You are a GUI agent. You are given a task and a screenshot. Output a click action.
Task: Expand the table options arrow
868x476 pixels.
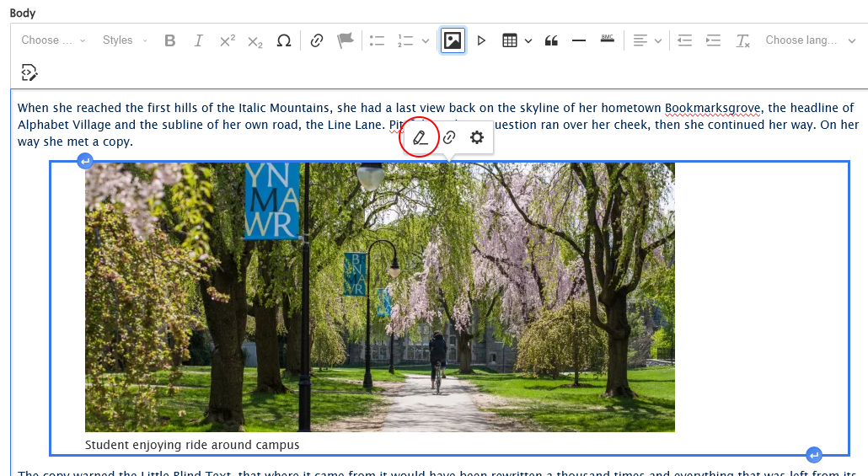pos(528,40)
